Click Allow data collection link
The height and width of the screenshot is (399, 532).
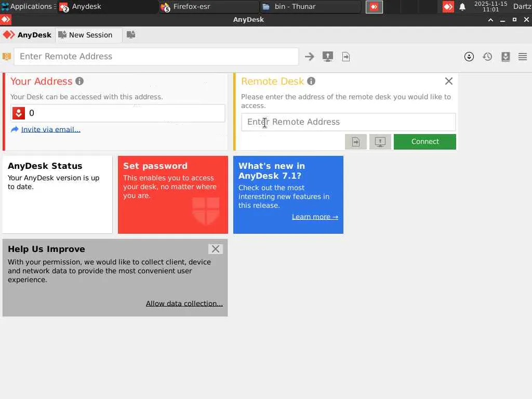pyautogui.click(x=184, y=303)
